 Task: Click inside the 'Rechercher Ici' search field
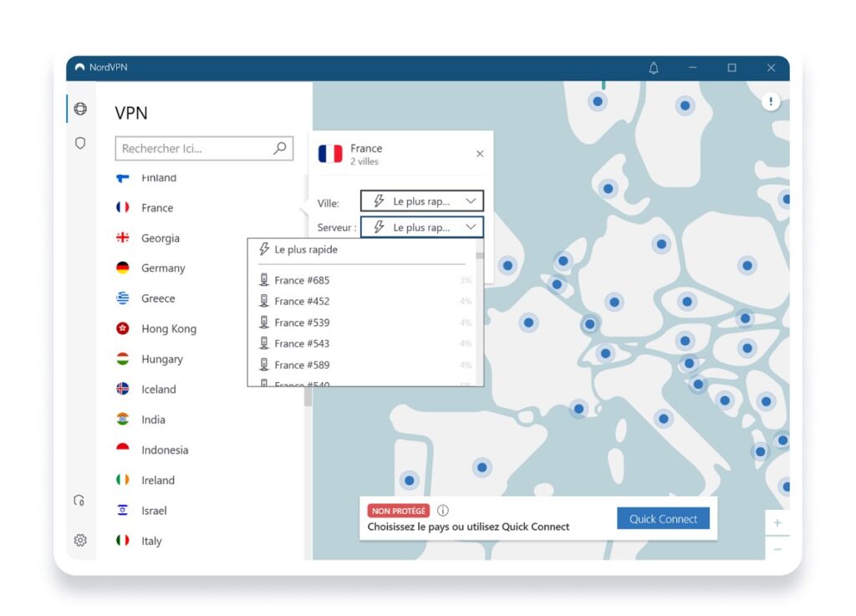pos(192,148)
